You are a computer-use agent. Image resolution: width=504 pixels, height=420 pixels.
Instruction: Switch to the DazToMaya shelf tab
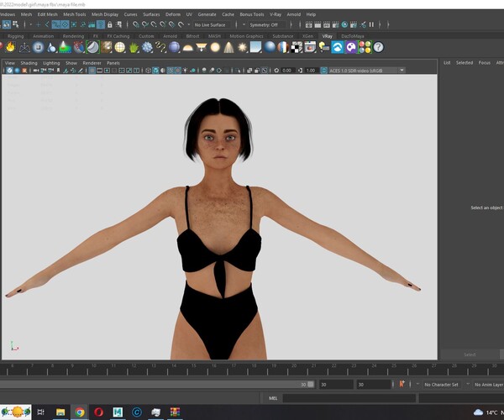pos(353,36)
